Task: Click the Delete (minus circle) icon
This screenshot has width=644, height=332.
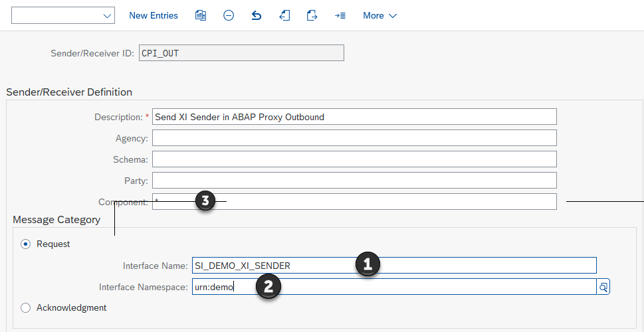Action: pos(229,15)
